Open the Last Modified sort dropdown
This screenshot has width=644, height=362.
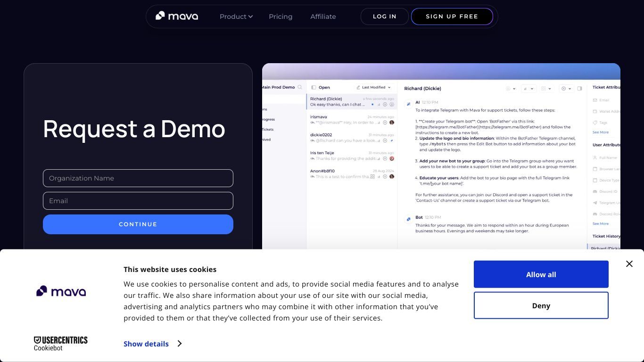(374, 87)
